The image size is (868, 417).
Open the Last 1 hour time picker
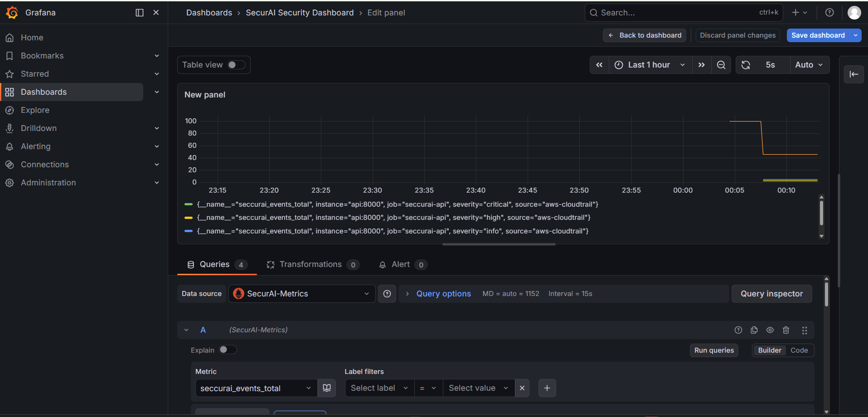pos(650,65)
